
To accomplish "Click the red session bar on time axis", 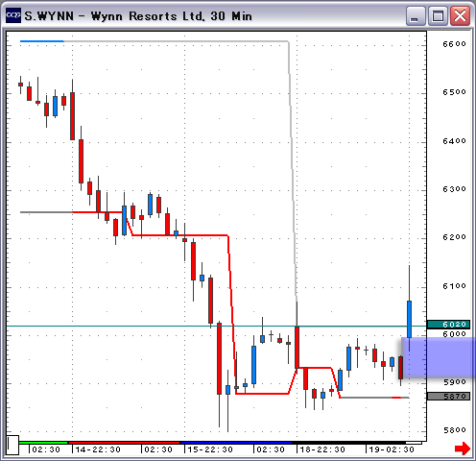I will (x=124, y=443).
